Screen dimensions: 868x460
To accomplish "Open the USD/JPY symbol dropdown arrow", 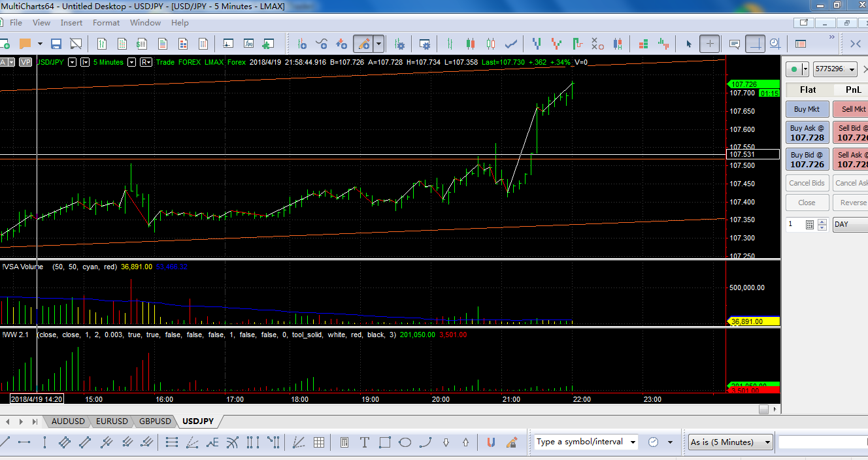I will [72, 62].
